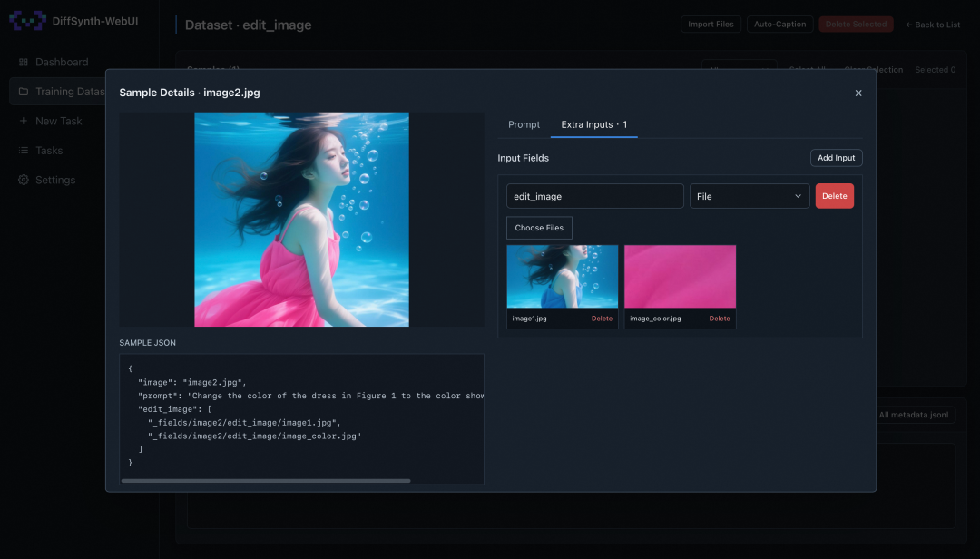Click the sample JSON horizontal scrollbar
This screenshot has height=559, width=980.
coord(266,481)
